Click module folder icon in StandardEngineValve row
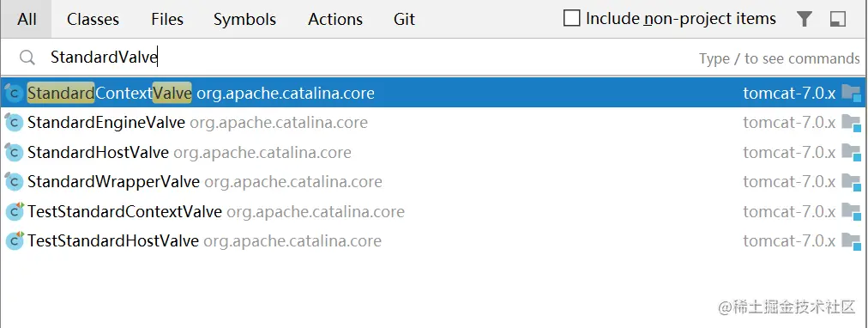The image size is (868, 328). pyautogui.click(x=852, y=123)
